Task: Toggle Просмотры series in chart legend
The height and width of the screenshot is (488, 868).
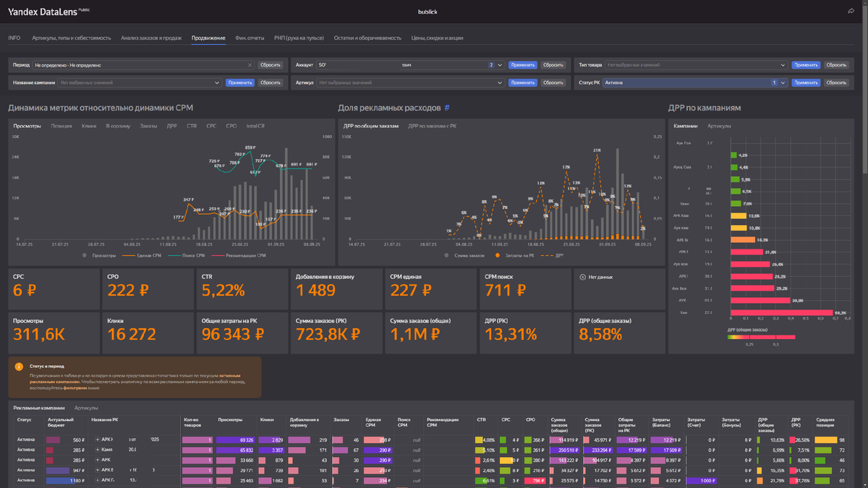Action: click(99, 255)
